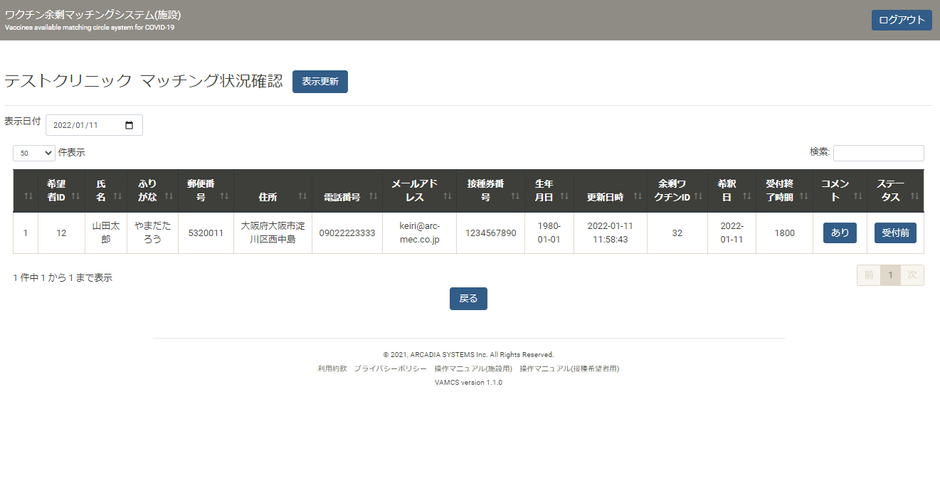Open the 利用約款 terms link
Viewport: 940px width, 490px height.
coord(332,368)
